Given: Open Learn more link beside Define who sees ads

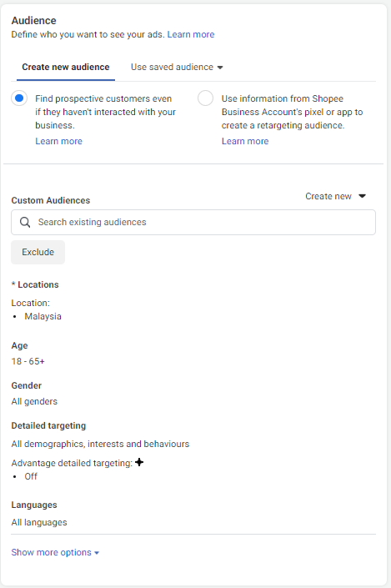Looking at the screenshot, I should [191, 34].
